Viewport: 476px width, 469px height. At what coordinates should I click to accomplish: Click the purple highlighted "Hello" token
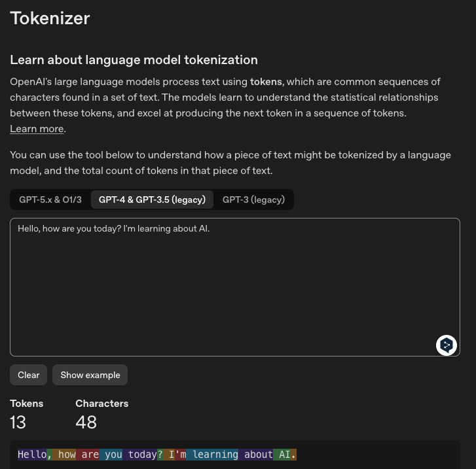pos(31,455)
